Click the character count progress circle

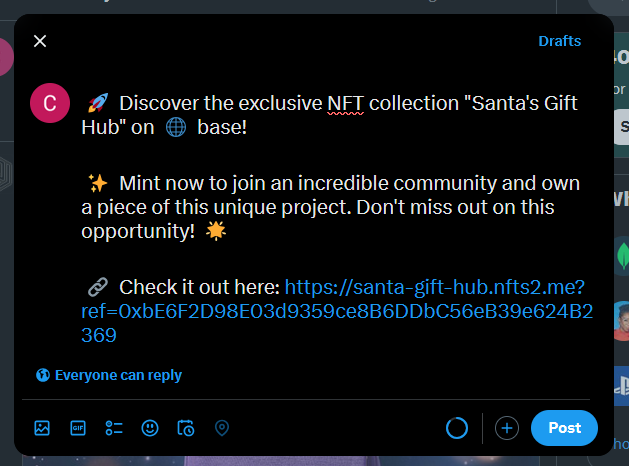tap(457, 428)
